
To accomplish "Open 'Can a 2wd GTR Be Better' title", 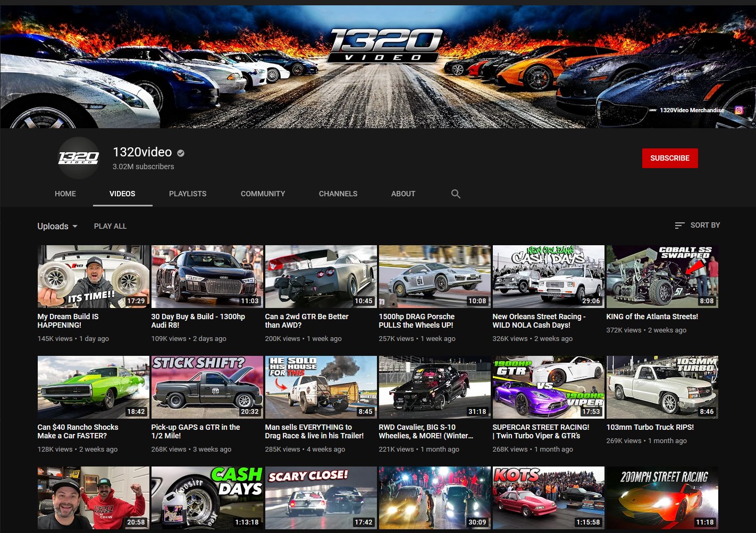I will click(307, 321).
